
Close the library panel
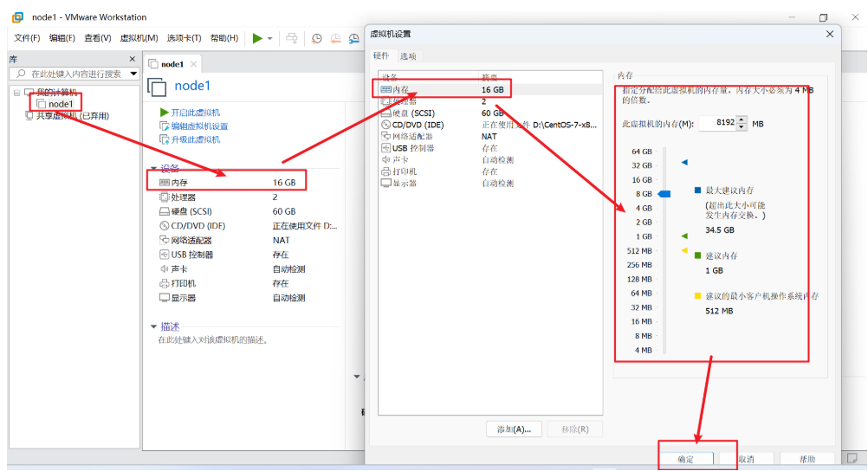(133, 59)
